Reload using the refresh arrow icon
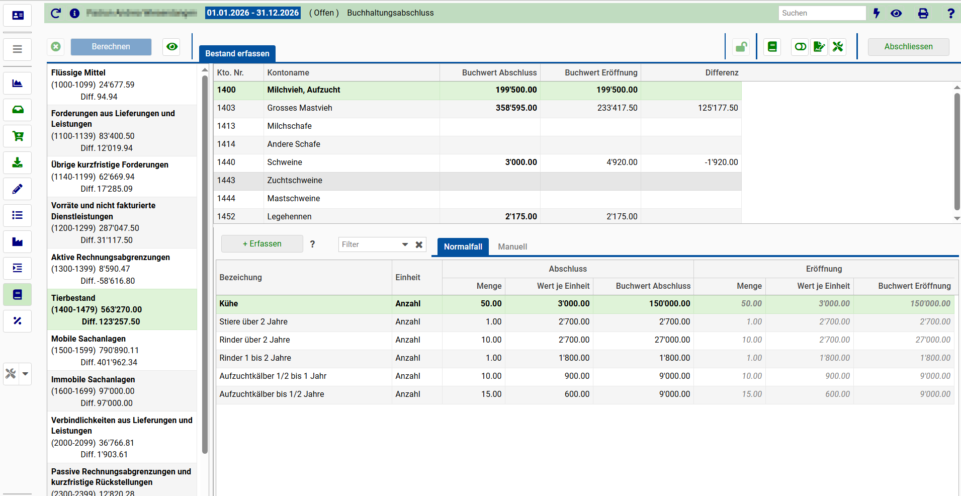 [x=56, y=13]
